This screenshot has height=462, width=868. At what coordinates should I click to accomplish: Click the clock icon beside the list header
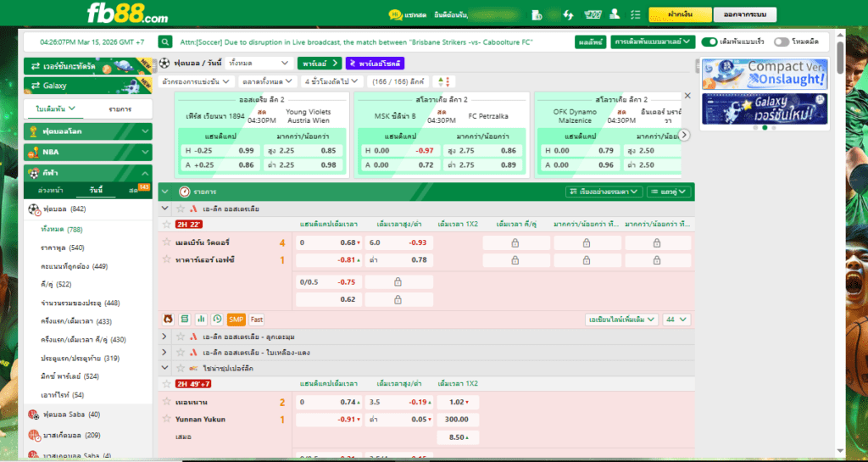(x=184, y=192)
